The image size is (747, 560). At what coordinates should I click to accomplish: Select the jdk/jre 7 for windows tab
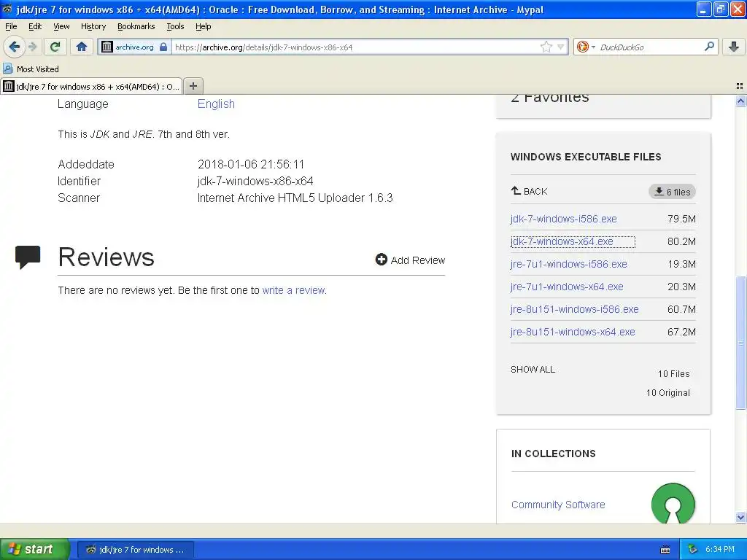pos(91,86)
